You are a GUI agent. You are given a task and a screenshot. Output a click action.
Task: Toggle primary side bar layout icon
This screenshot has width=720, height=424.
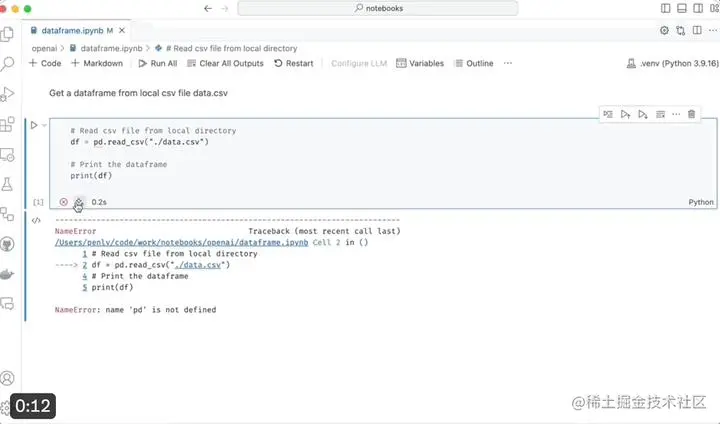point(665,8)
